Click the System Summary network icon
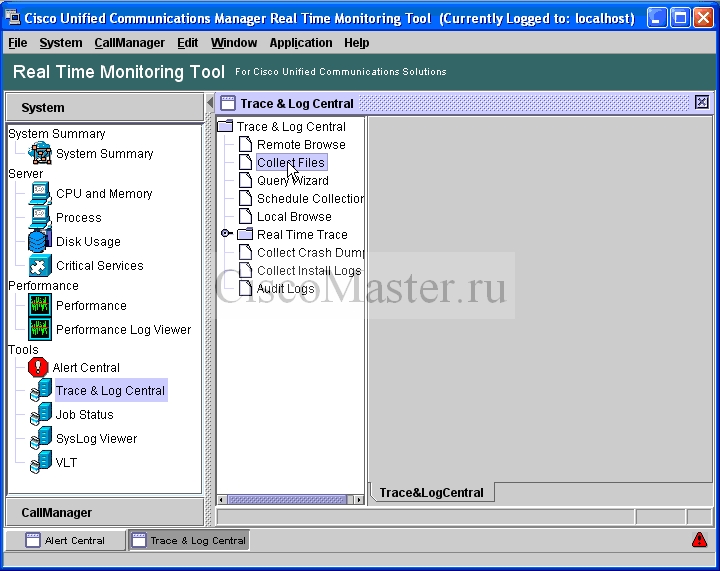Screen dimensions: 720x571 40,153
